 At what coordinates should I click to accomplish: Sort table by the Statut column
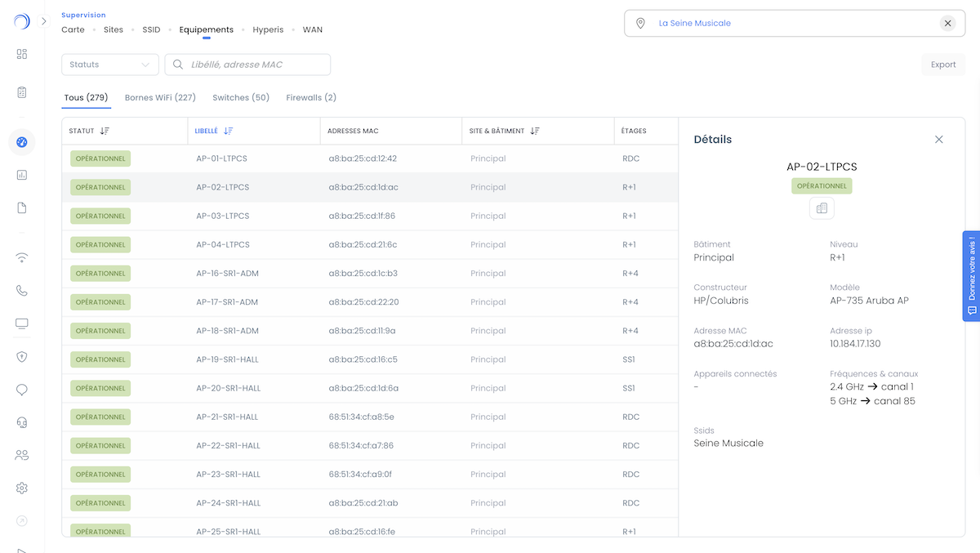(105, 131)
